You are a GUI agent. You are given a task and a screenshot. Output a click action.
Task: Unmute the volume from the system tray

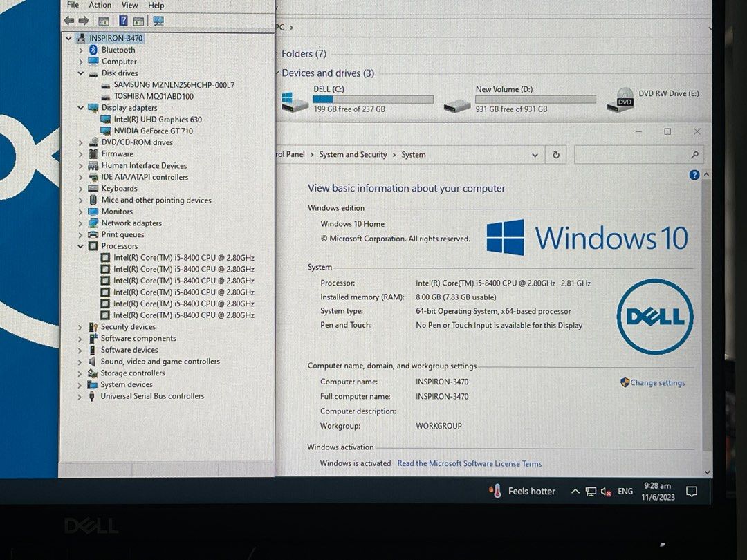[x=605, y=491]
